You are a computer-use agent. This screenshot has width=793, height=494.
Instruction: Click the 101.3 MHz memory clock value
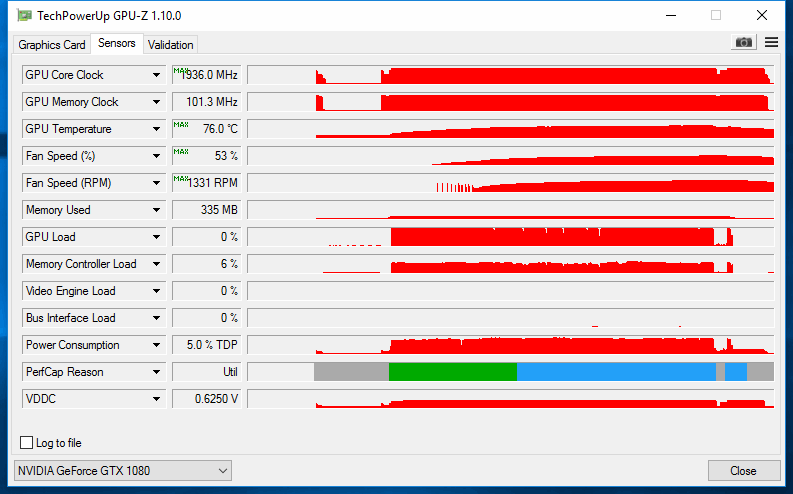[207, 102]
